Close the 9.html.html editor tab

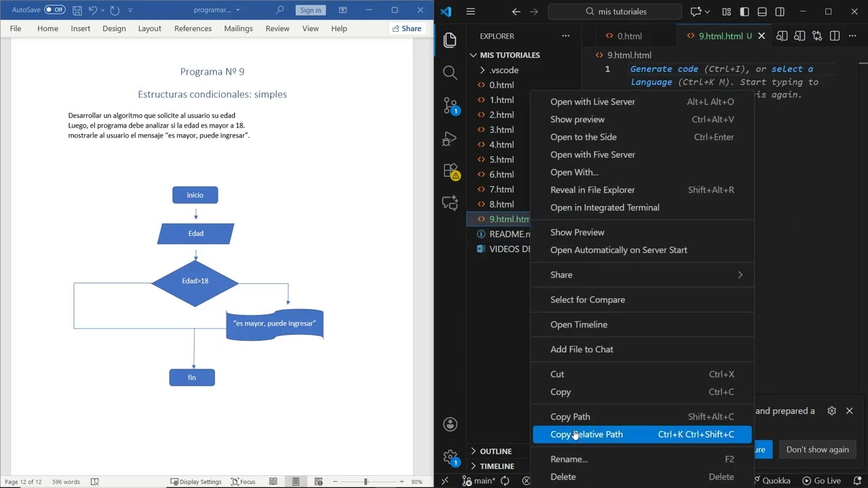pos(762,36)
